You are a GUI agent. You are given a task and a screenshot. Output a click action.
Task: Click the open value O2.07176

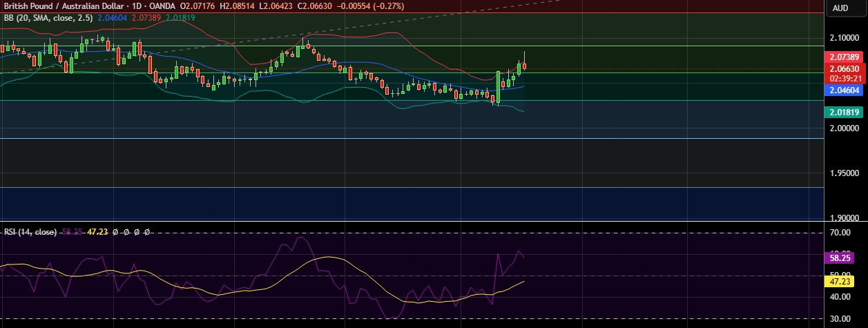pyautogui.click(x=197, y=6)
